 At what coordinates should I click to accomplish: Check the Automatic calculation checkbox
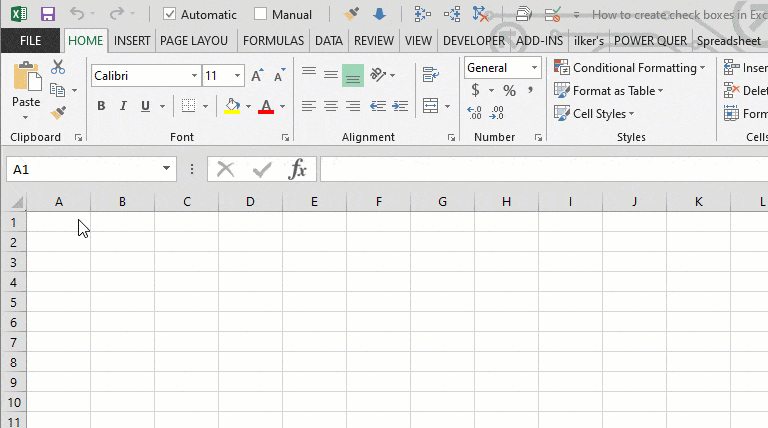point(169,14)
